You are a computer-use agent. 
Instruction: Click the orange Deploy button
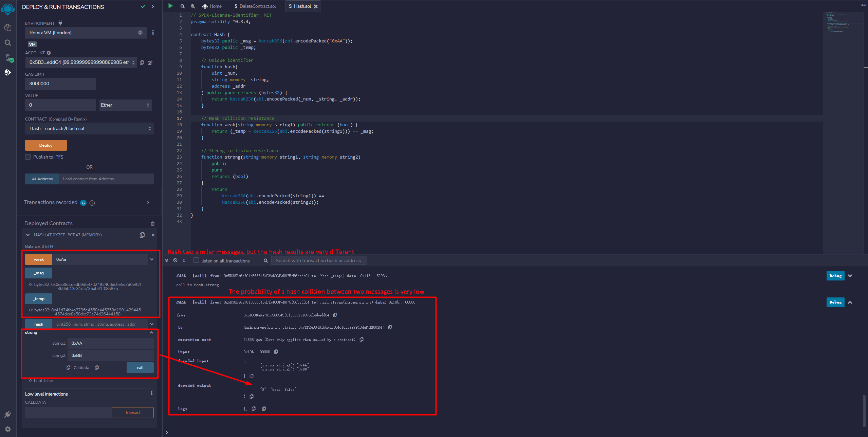pyautogui.click(x=46, y=145)
